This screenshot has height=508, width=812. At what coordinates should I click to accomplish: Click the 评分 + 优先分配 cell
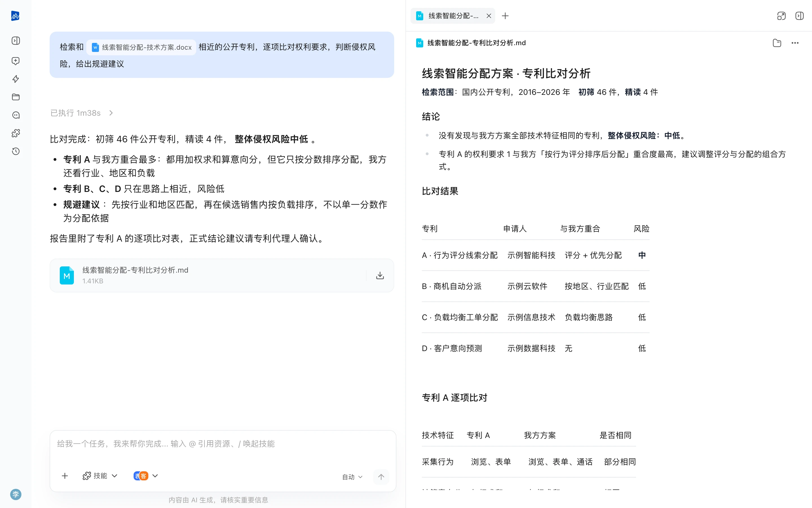coord(593,255)
